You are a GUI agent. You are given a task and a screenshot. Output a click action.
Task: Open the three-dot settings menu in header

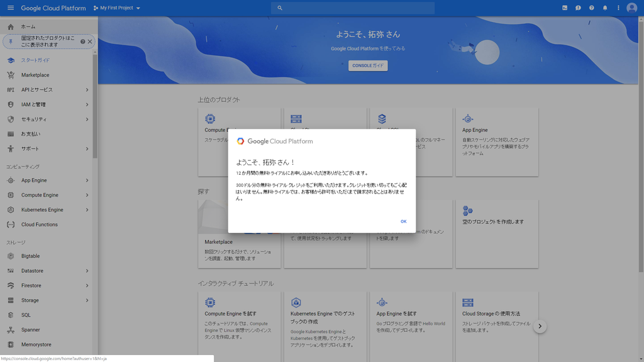pos(618,8)
